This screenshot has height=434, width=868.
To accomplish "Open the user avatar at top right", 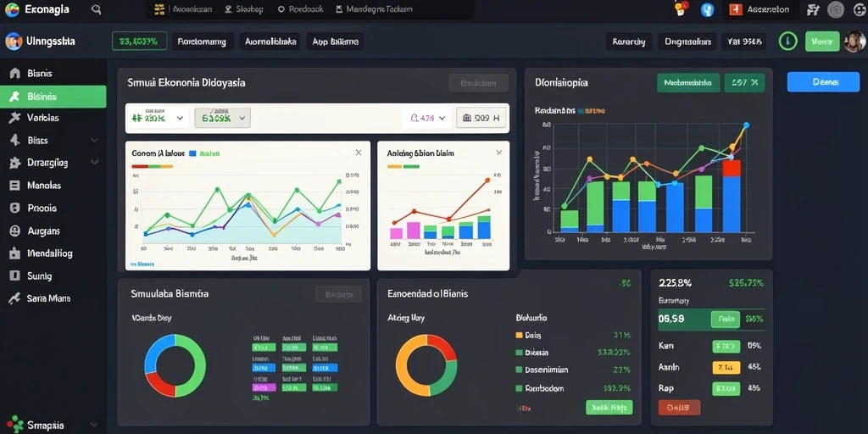I will [x=854, y=42].
